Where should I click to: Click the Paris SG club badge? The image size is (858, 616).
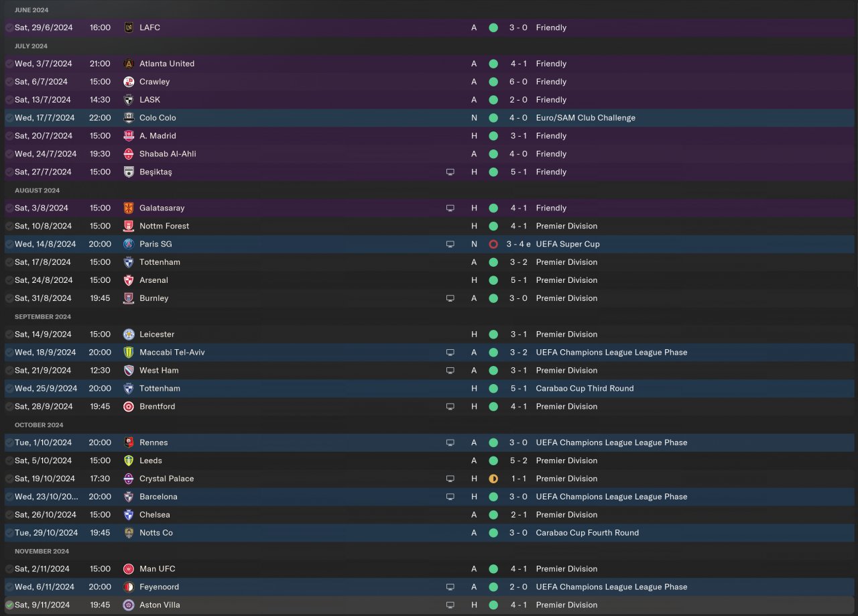pyautogui.click(x=129, y=244)
